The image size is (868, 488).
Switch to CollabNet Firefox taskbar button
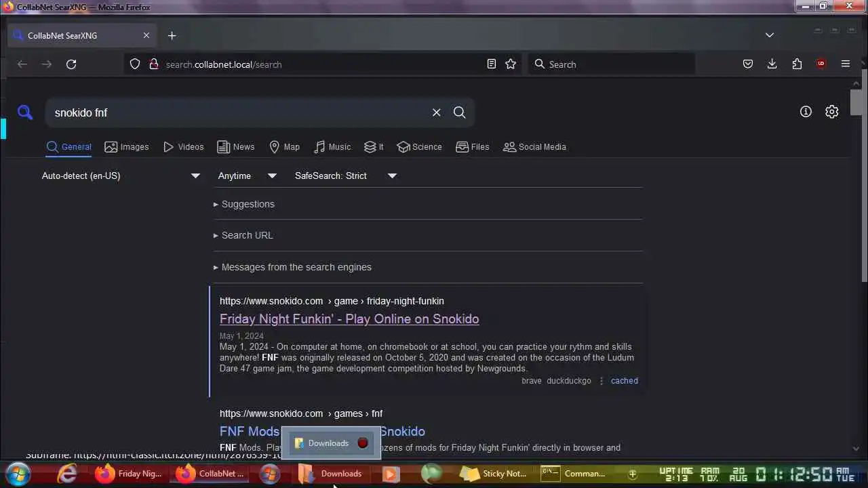coord(211,474)
